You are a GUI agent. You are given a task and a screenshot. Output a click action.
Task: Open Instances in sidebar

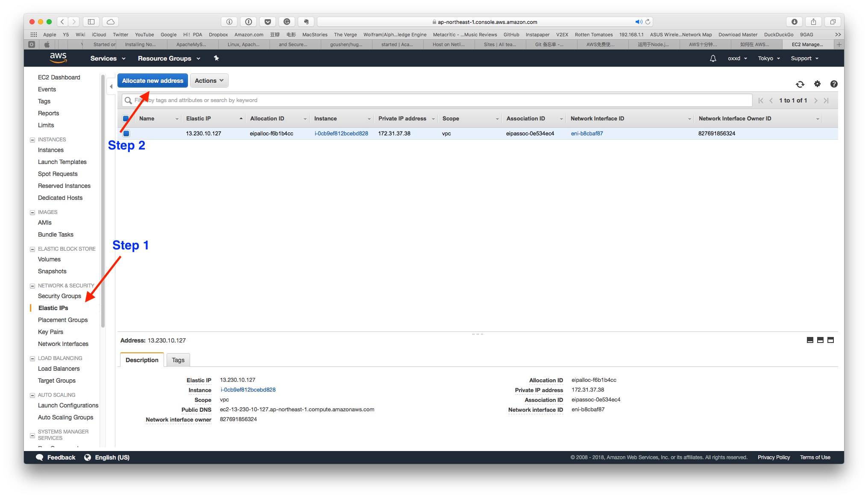(50, 150)
